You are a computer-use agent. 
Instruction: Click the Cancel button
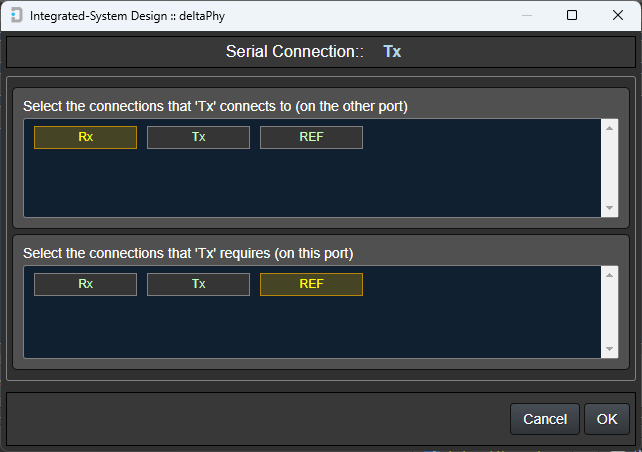545,419
